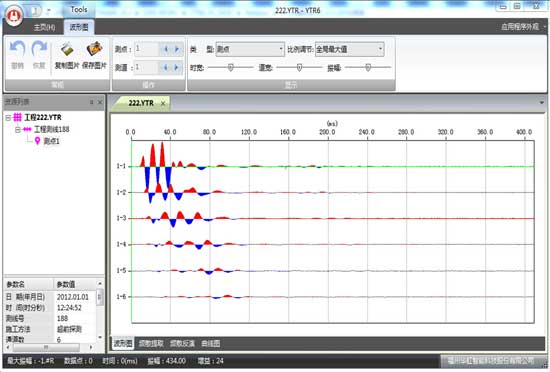Close the 222.YTR document tab

[163, 103]
